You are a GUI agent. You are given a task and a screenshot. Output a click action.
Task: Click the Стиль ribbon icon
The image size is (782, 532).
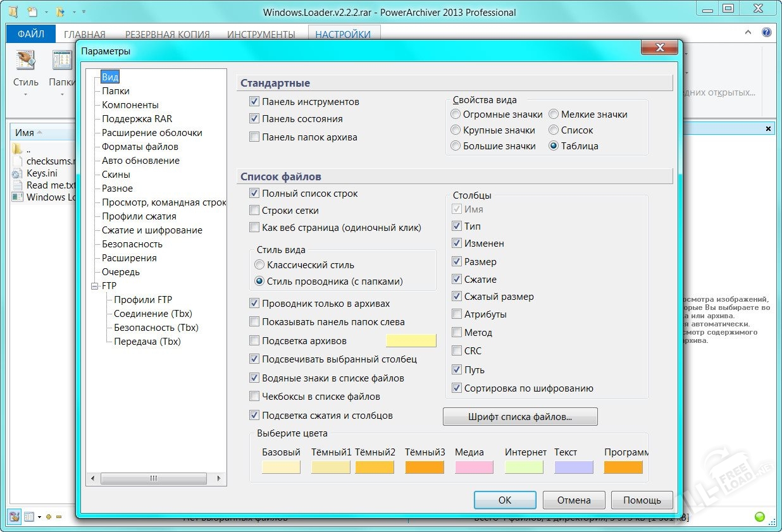pyautogui.click(x=26, y=60)
